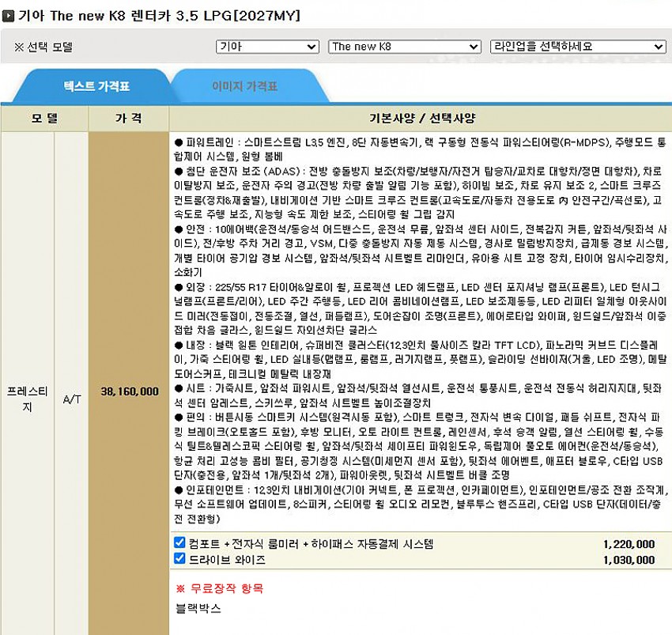Switch to the 이미지 가격표 tab

coord(245,87)
